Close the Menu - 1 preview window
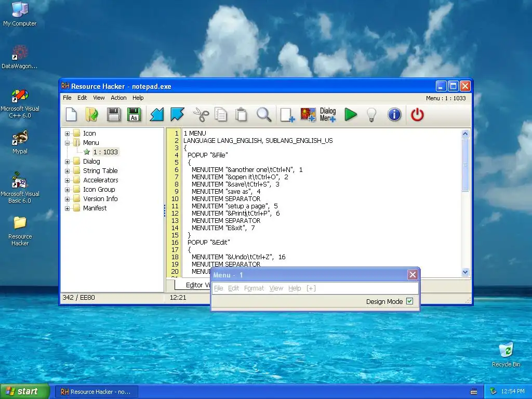Screen dimensions: 532x399 click(x=412, y=274)
